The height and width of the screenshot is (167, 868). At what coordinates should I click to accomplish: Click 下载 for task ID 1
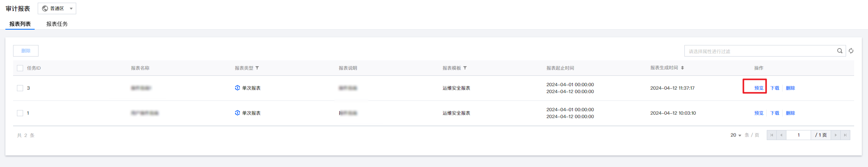coord(774,113)
